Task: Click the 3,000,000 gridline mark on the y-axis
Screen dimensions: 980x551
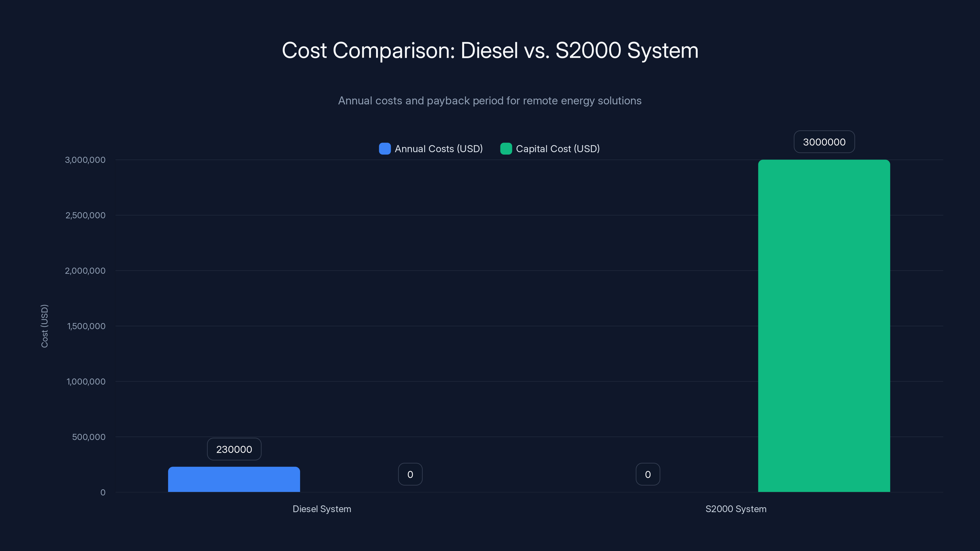Action: pos(85,160)
